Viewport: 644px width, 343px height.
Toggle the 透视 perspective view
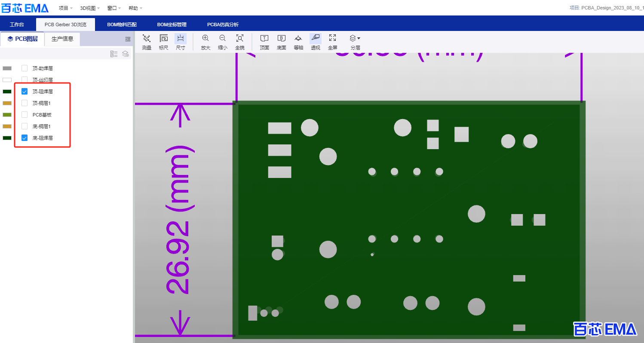(x=316, y=42)
